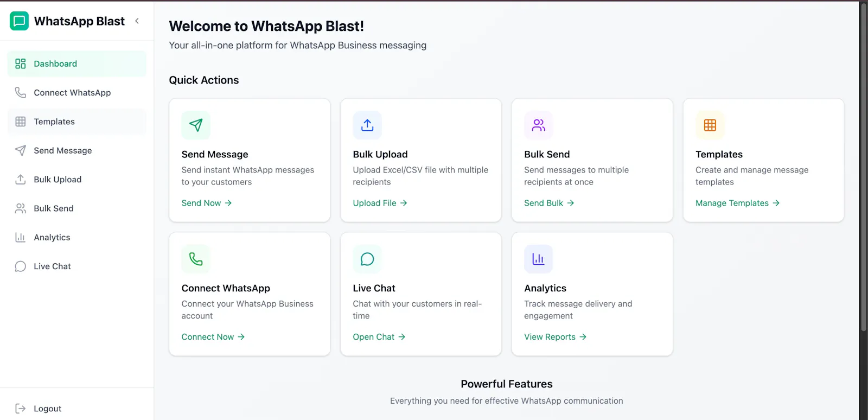
Task: Click the Bulk Upload card title
Action: pyautogui.click(x=380, y=155)
